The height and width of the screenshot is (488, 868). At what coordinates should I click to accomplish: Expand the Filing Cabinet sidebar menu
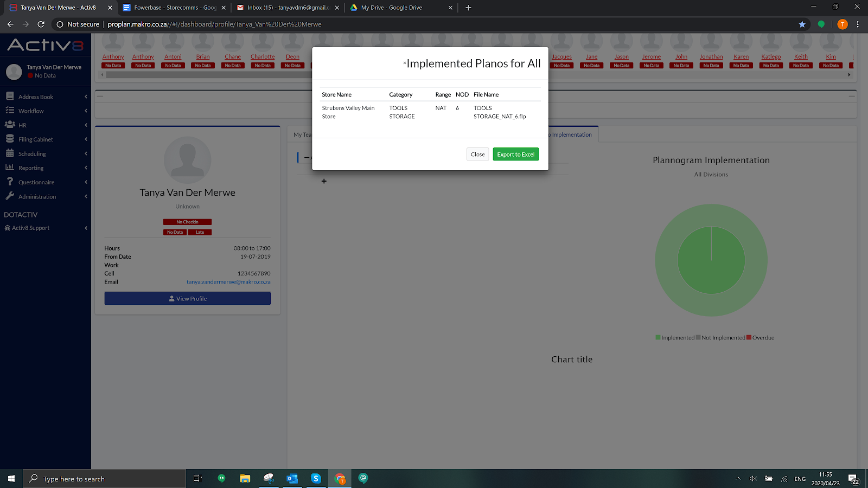click(x=46, y=139)
